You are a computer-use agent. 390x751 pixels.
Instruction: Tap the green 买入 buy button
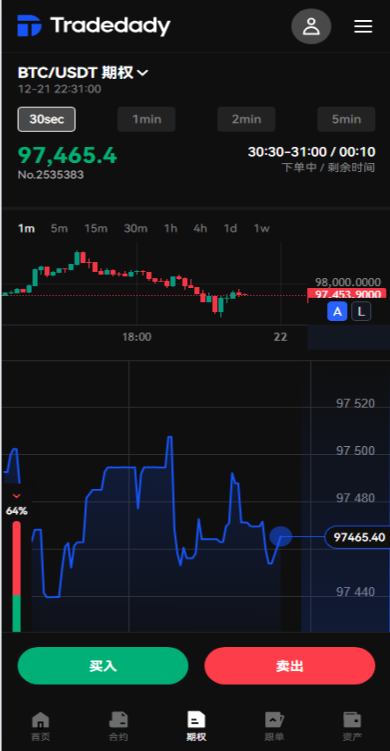coord(103,666)
